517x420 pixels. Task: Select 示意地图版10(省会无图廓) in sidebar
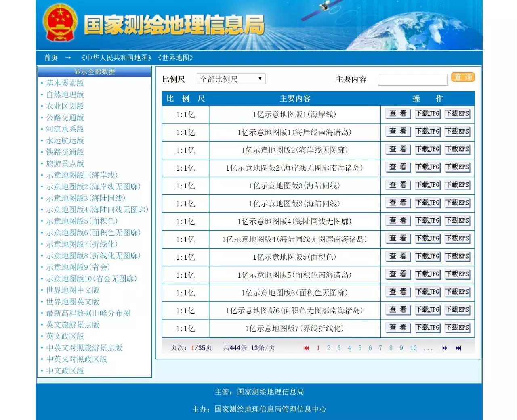(92, 278)
